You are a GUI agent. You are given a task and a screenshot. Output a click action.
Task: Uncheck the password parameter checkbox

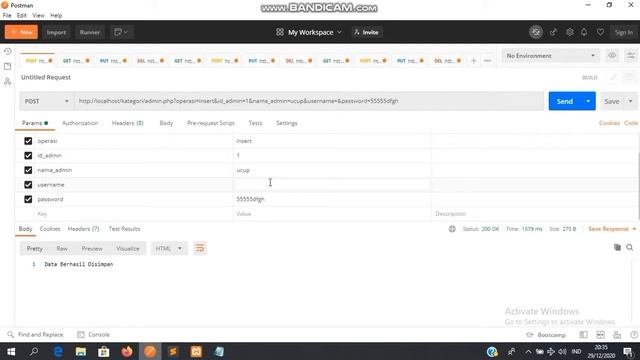(x=28, y=199)
